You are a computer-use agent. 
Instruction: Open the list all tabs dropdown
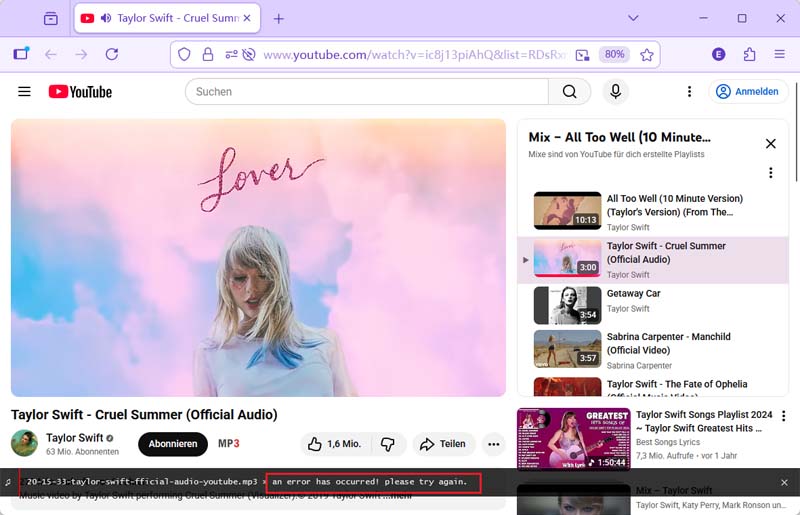[x=633, y=18]
